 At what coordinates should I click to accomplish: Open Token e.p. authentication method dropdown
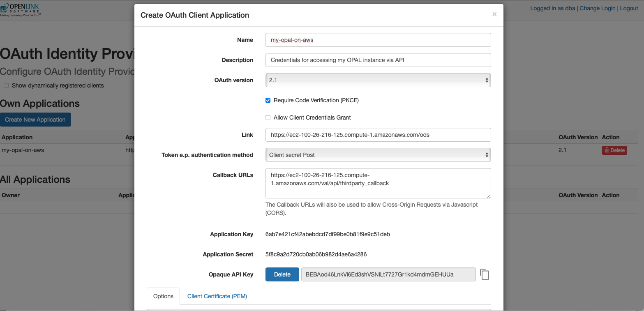[x=378, y=155]
